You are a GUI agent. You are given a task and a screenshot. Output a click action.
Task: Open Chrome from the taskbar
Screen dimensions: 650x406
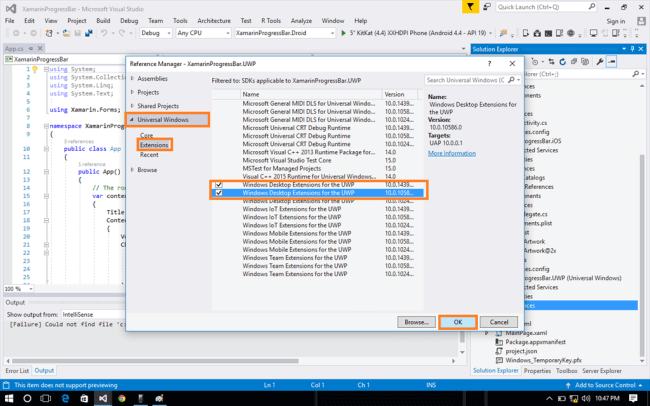(121, 399)
